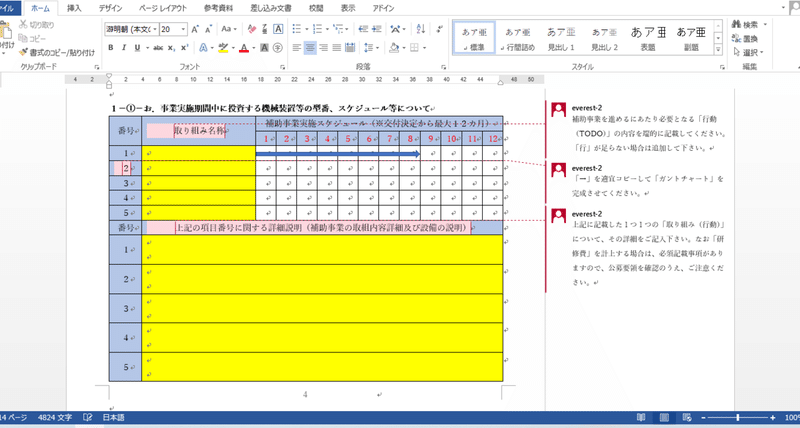800x428 pixels.
Task: Apply the 行間詰め style
Action: (517, 38)
